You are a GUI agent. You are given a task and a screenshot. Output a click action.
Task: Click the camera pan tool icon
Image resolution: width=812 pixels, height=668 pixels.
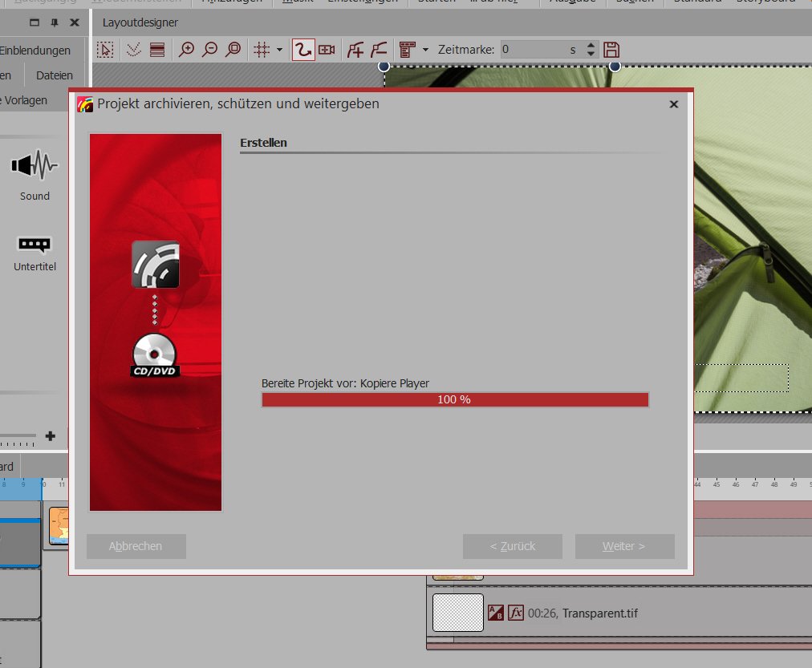[327, 50]
